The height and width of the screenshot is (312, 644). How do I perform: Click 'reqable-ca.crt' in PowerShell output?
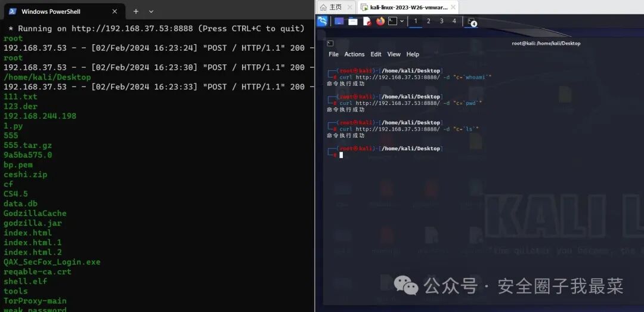38,271
